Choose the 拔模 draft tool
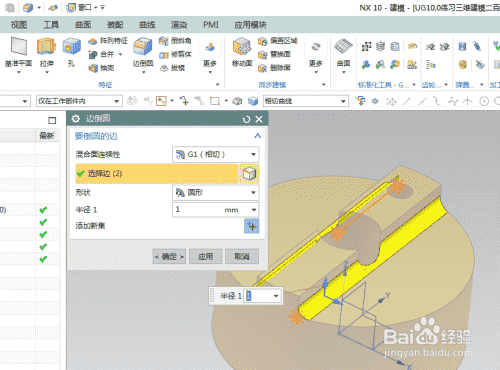 click(172, 68)
